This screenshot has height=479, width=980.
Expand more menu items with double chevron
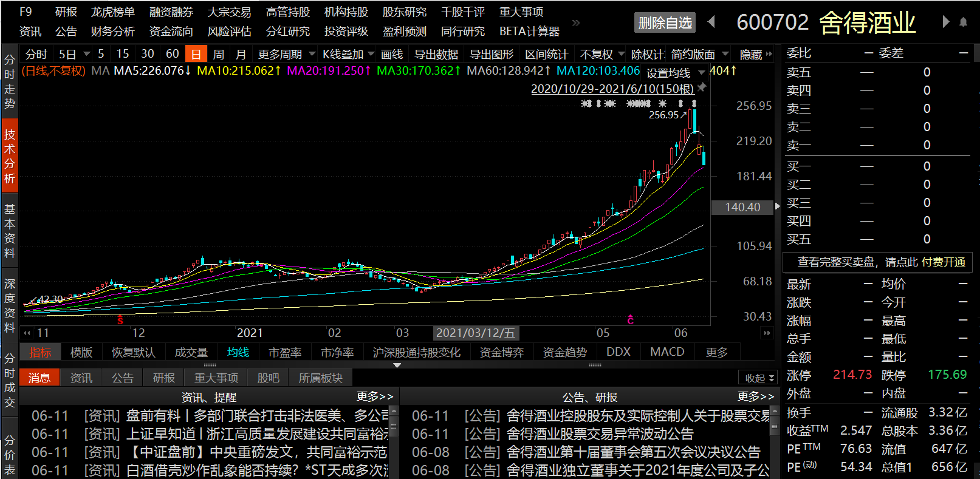pos(576,22)
